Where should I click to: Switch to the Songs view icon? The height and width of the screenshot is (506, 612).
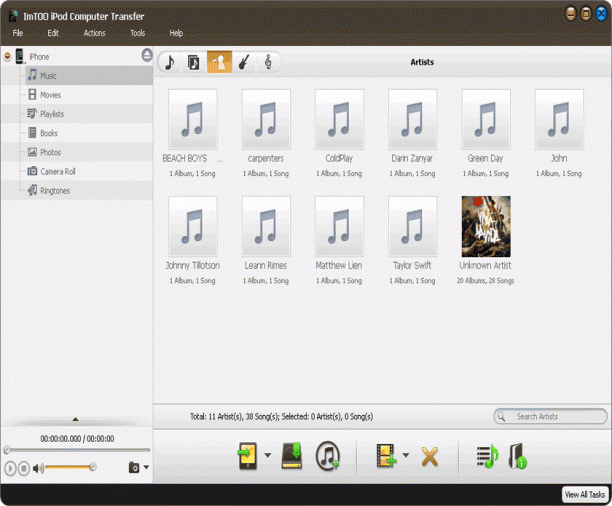(170, 62)
